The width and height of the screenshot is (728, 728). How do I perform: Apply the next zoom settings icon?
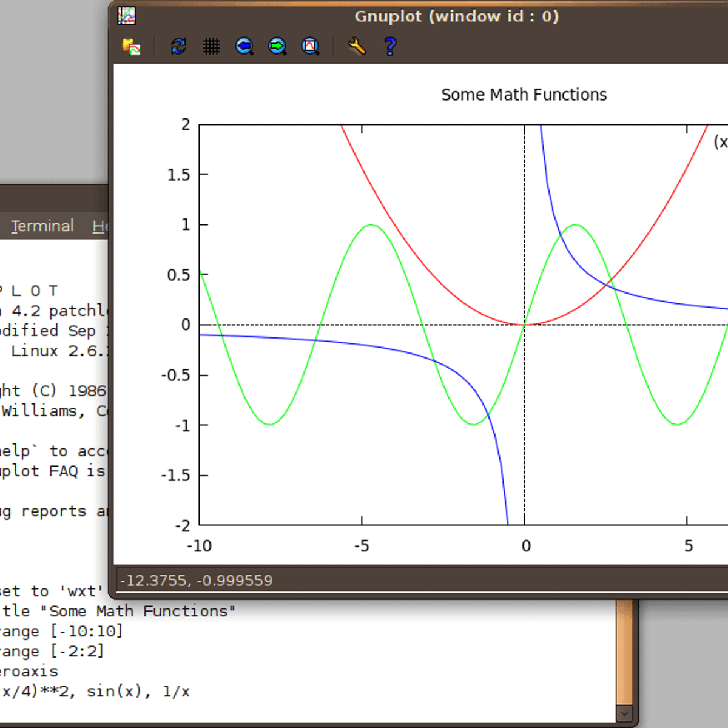pos(277,47)
